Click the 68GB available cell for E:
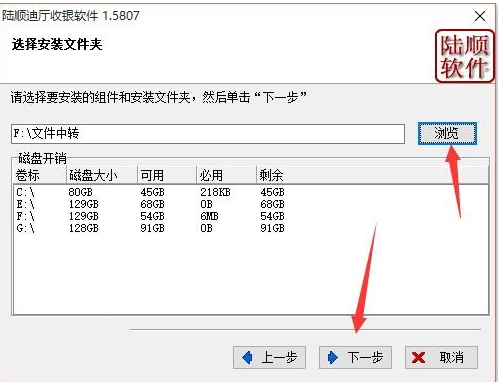This screenshot has width=504, height=382. 152,204
